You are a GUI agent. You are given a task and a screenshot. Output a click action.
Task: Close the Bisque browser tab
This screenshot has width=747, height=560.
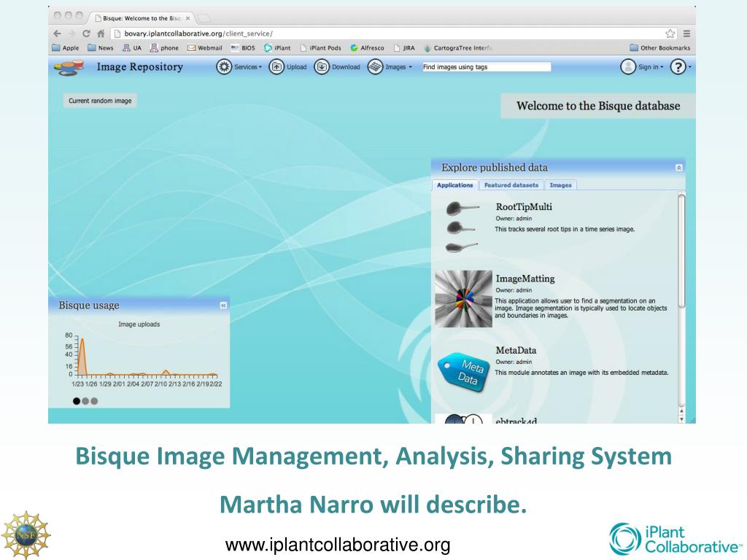click(187, 18)
